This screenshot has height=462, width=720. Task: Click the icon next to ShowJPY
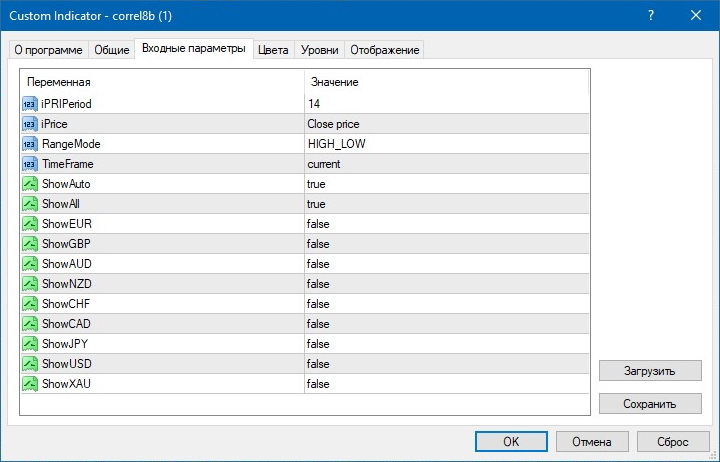tap(29, 344)
